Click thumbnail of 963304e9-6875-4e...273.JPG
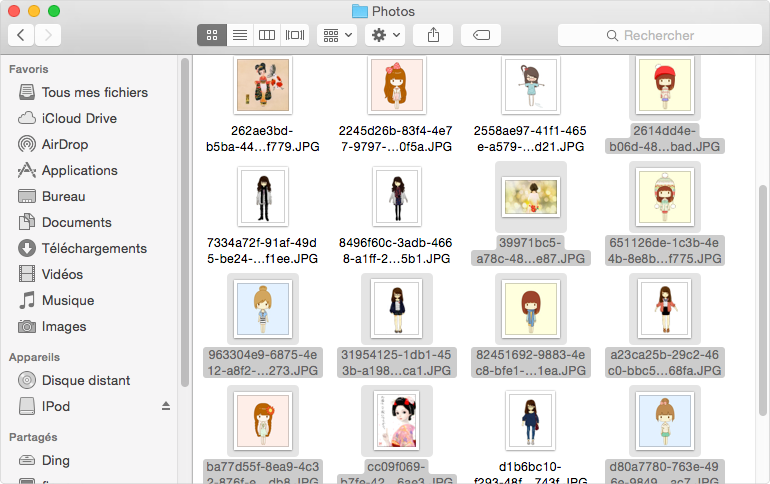The image size is (770, 484). [263, 309]
